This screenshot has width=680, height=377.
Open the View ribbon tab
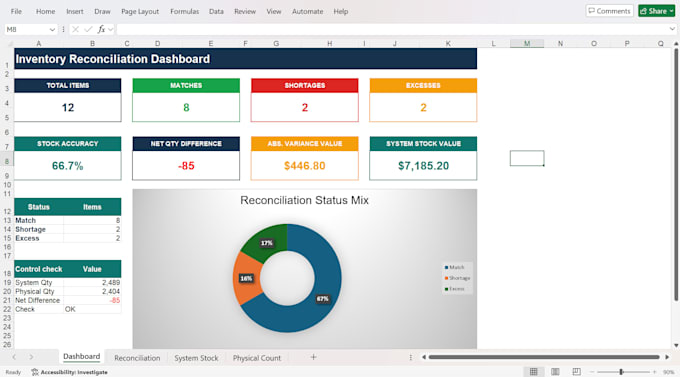tap(274, 11)
